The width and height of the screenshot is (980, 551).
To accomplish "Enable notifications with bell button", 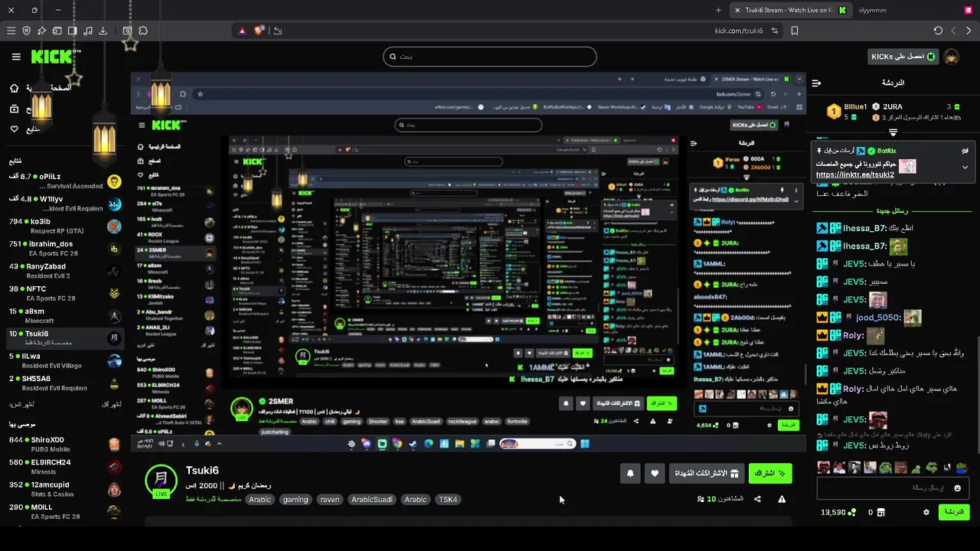I will coord(630,474).
